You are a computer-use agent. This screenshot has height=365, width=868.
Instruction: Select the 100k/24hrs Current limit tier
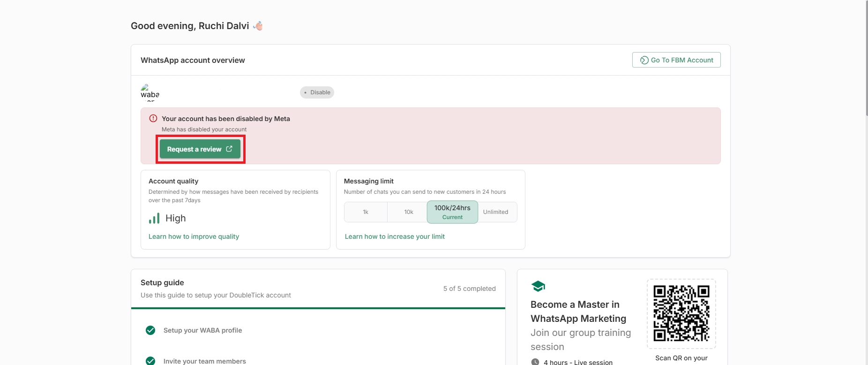(x=452, y=212)
